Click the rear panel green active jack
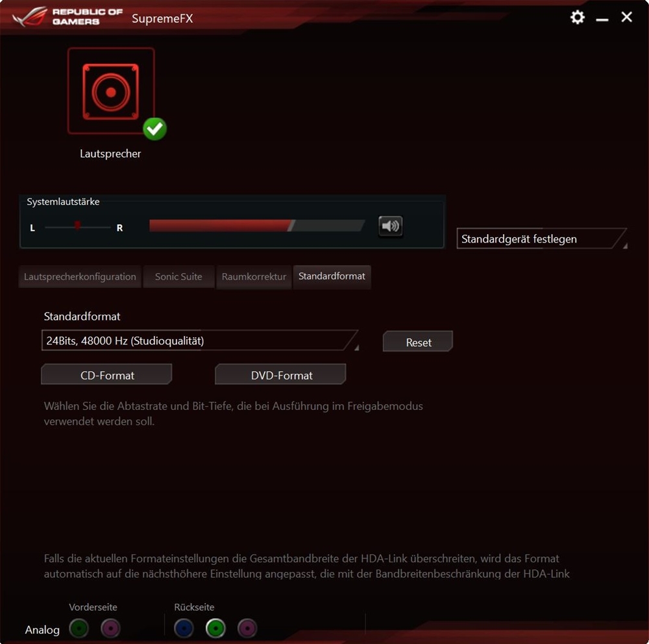The width and height of the screenshot is (649, 644). pyautogui.click(x=215, y=628)
